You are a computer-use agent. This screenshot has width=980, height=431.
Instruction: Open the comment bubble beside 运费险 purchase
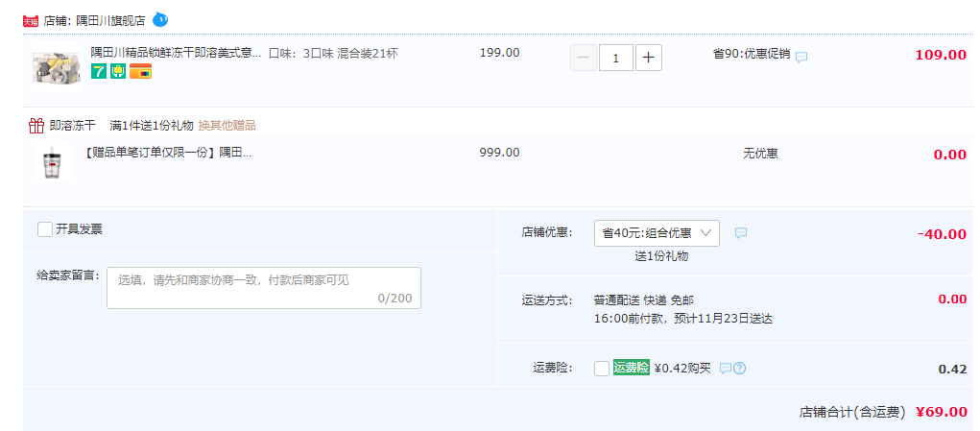pos(725,369)
